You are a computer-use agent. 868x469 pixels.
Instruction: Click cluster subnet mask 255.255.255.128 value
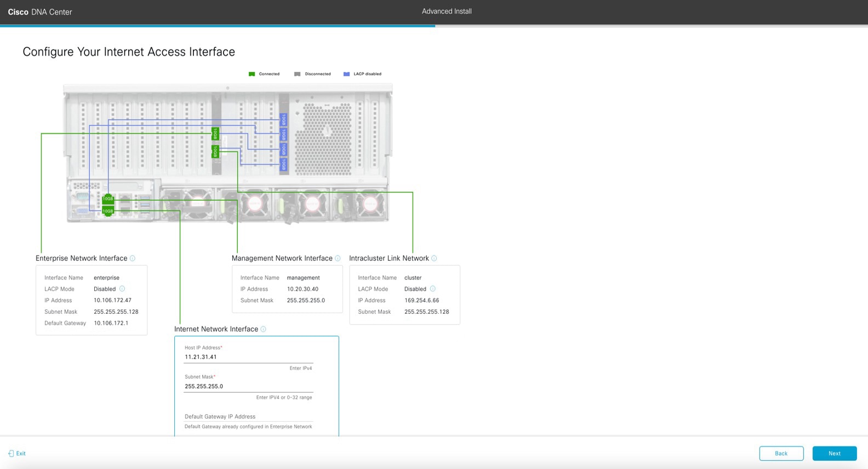tap(426, 312)
